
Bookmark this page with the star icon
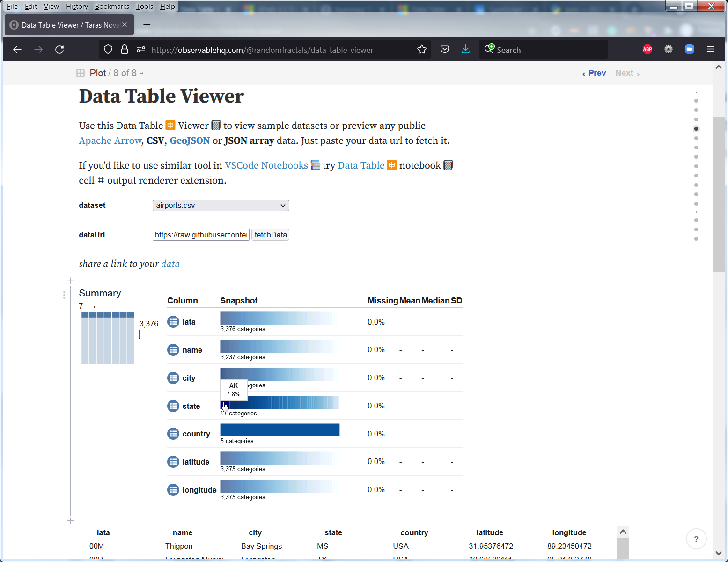tap(422, 50)
